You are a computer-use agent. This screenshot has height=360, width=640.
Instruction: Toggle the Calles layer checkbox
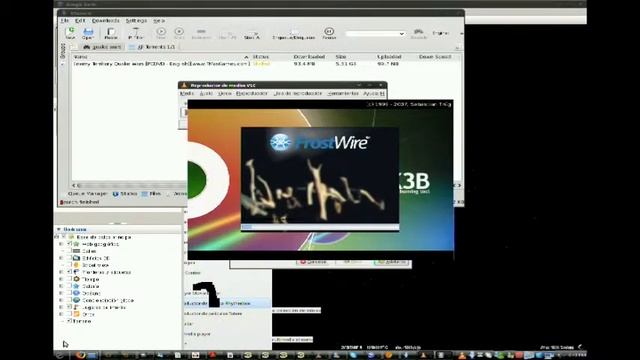click(x=69, y=251)
